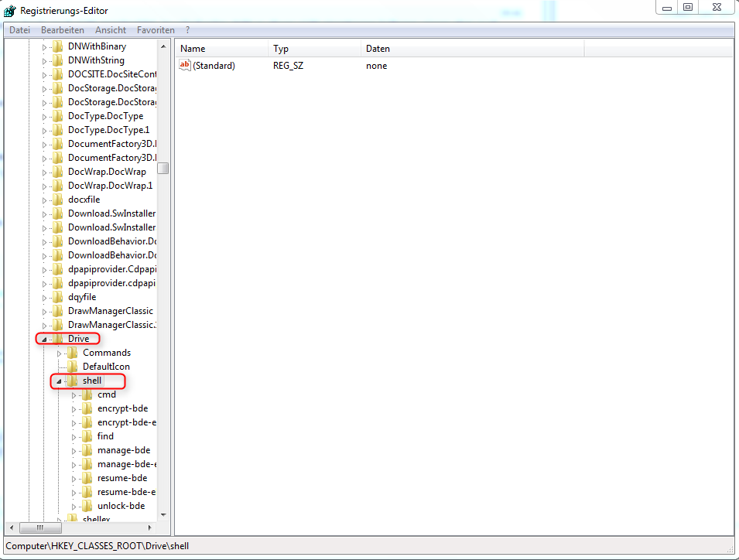Open the Ansicht menu

click(110, 29)
